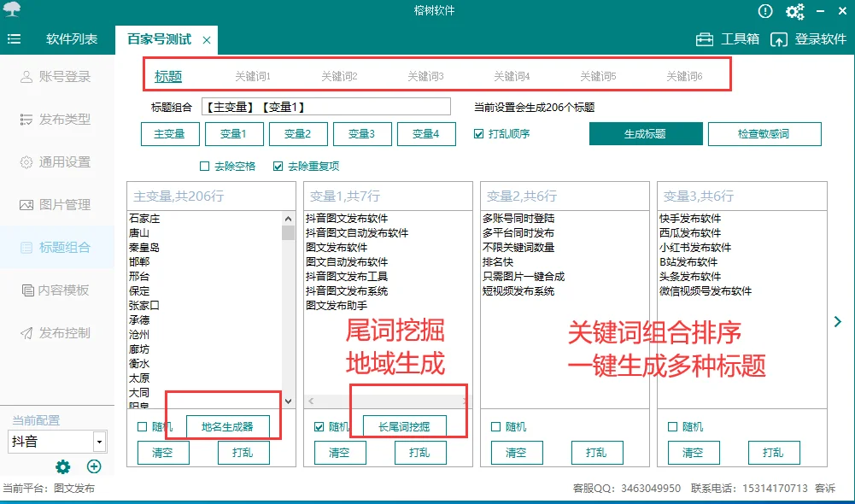This screenshot has height=504, width=855.
Task: Switch to the 关键词3 tab
Action: (x=426, y=75)
